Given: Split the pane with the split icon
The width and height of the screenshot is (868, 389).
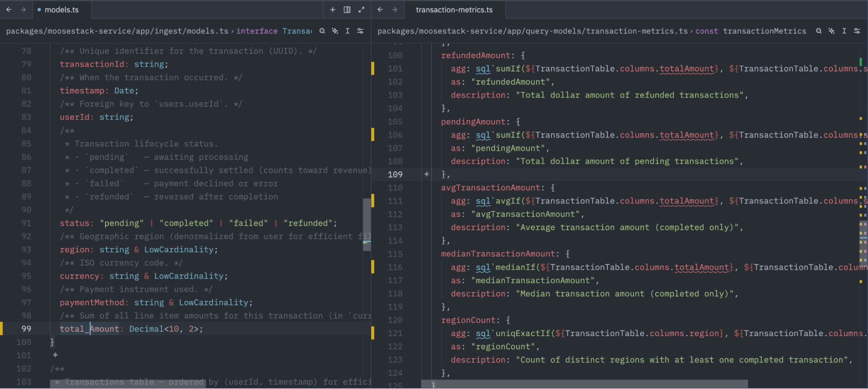Looking at the screenshot, I should click(x=347, y=10).
